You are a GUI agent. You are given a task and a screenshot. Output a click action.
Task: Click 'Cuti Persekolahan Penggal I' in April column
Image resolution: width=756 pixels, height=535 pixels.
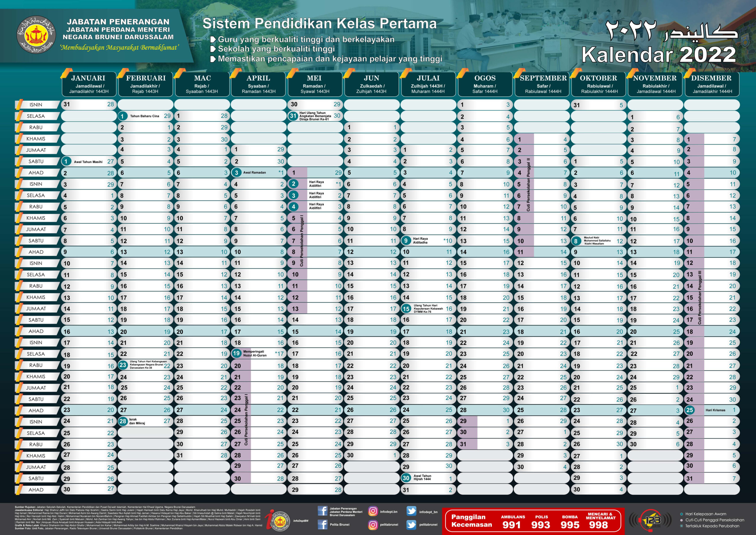246,420
